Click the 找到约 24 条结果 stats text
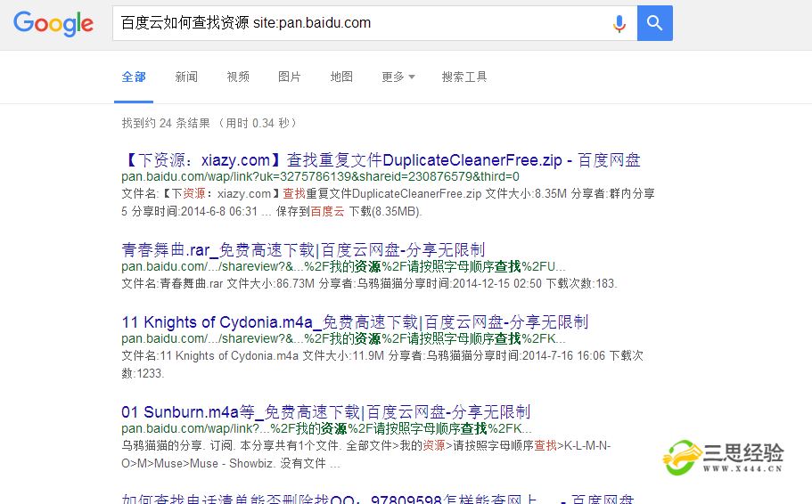 click(x=209, y=123)
